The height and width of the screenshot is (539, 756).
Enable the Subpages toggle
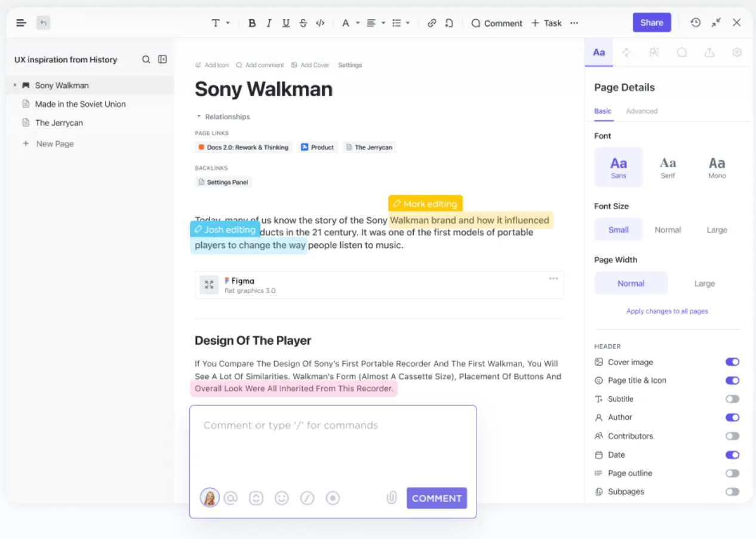[x=732, y=492]
